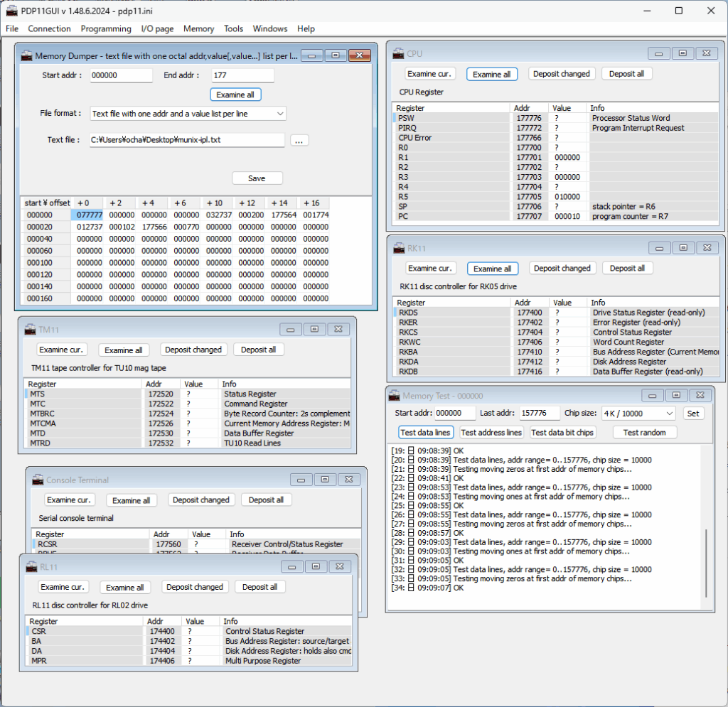Click the RK11 window title icon
This screenshot has height=707, width=728.
[x=398, y=248]
